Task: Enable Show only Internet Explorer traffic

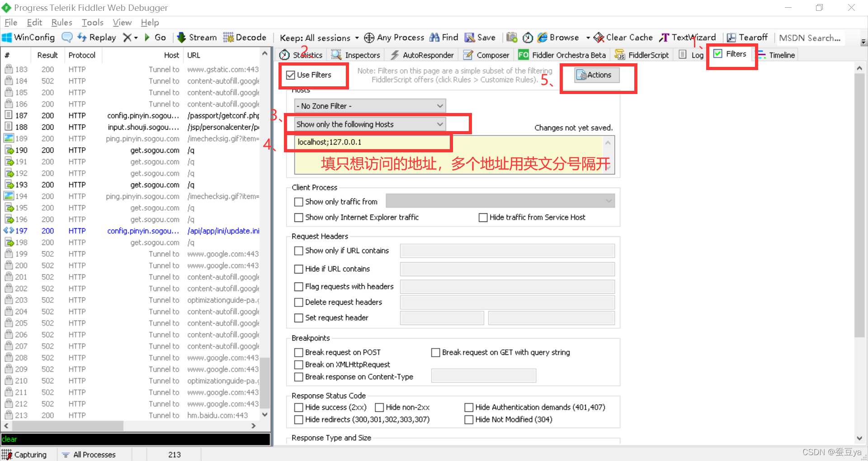Action: click(299, 218)
